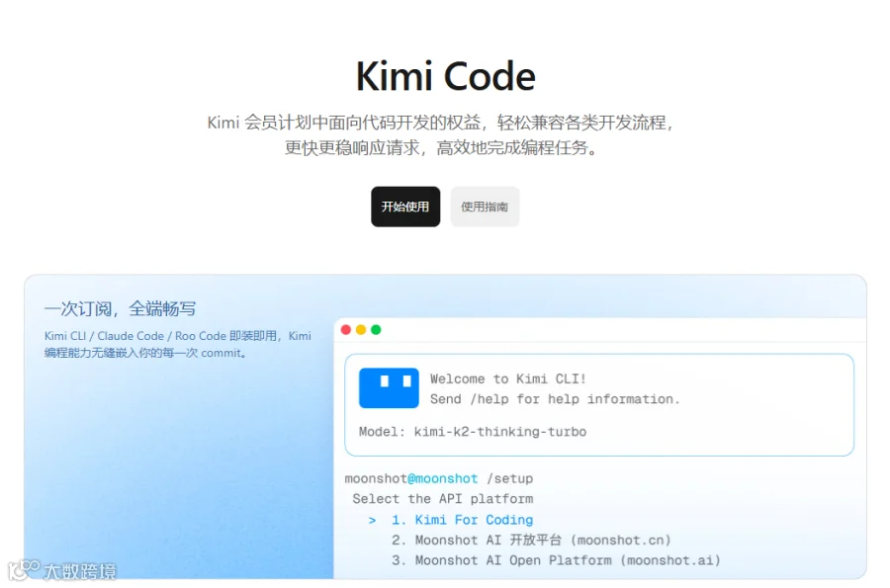Click the moonshot@moonshot /setup prompt line
The image size is (890, 588).
[x=439, y=478]
